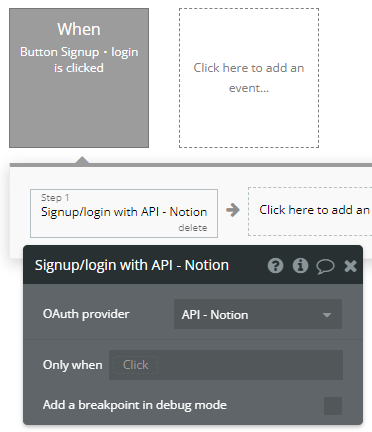
Task: Click here to add an event box
Action: (249, 78)
